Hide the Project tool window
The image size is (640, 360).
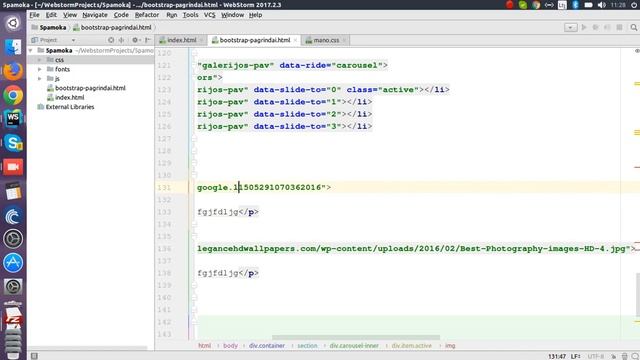point(148,40)
